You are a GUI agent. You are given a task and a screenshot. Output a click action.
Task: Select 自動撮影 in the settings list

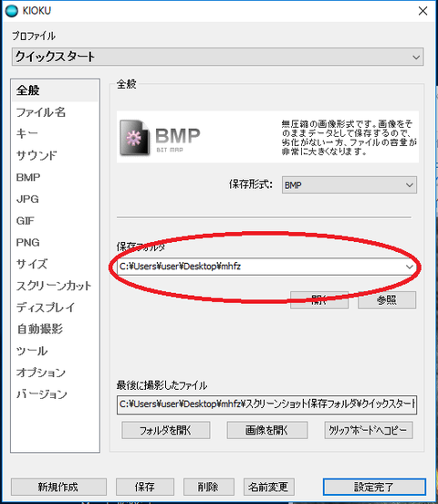(55, 329)
